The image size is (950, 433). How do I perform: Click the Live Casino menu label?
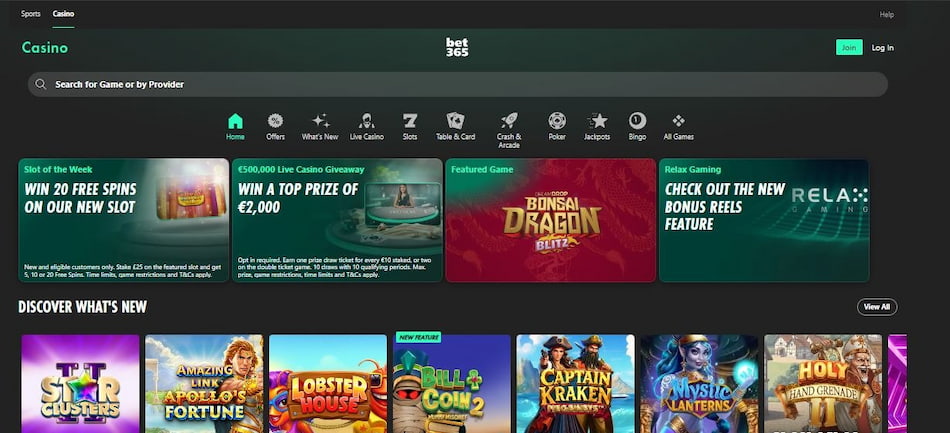click(367, 137)
